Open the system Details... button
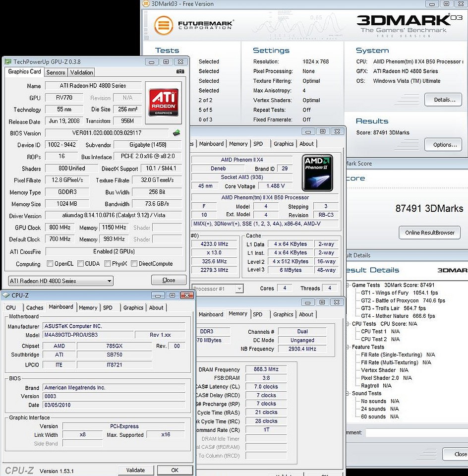468x476 pixels. click(444, 100)
